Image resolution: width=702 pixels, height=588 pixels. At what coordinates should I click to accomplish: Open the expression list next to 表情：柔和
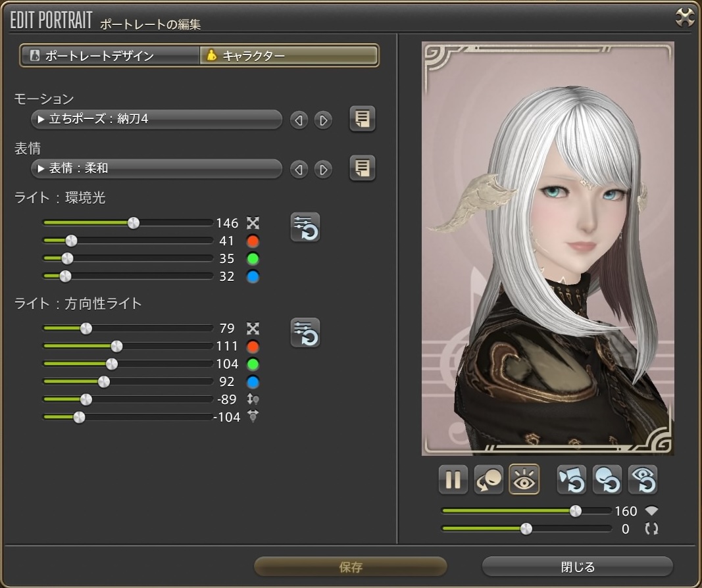(x=362, y=169)
